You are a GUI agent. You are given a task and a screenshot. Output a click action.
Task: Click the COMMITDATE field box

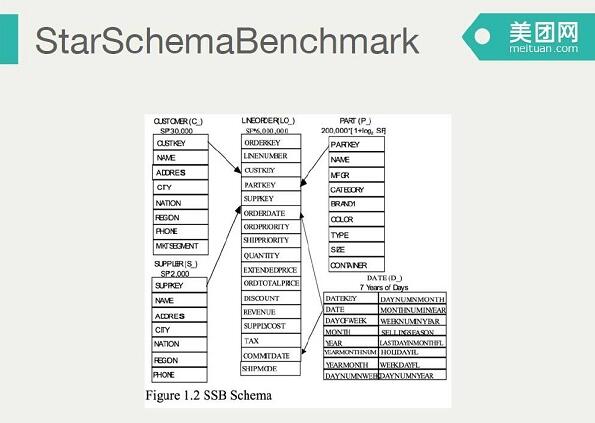(x=271, y=355)
